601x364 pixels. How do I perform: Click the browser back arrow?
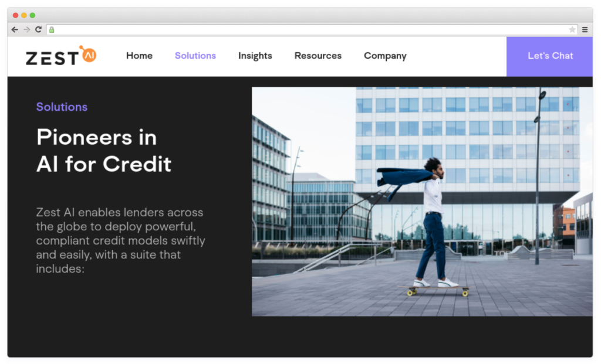click(x=15, y=29)
